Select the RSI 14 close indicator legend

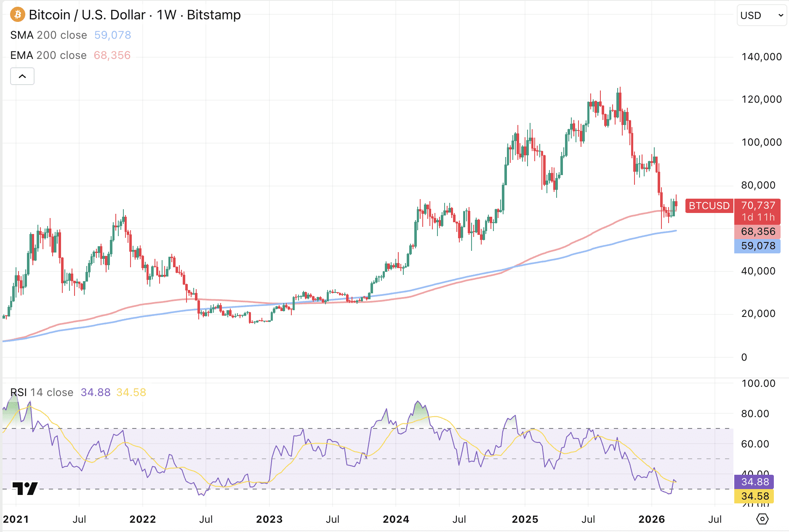42,392
